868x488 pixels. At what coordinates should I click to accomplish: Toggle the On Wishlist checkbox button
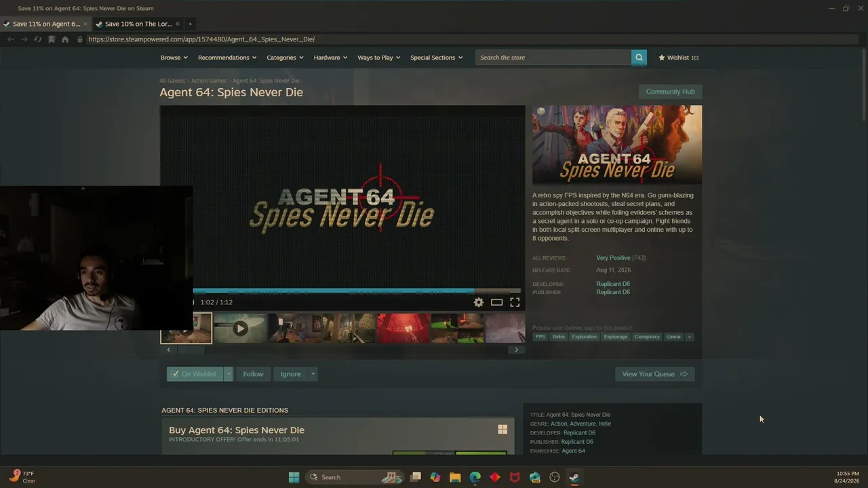195,374
